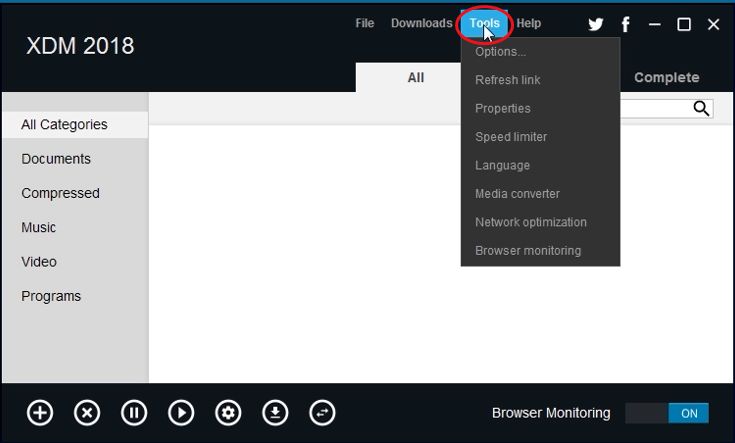Open settings via the gear icon

(x=228, y=413)
